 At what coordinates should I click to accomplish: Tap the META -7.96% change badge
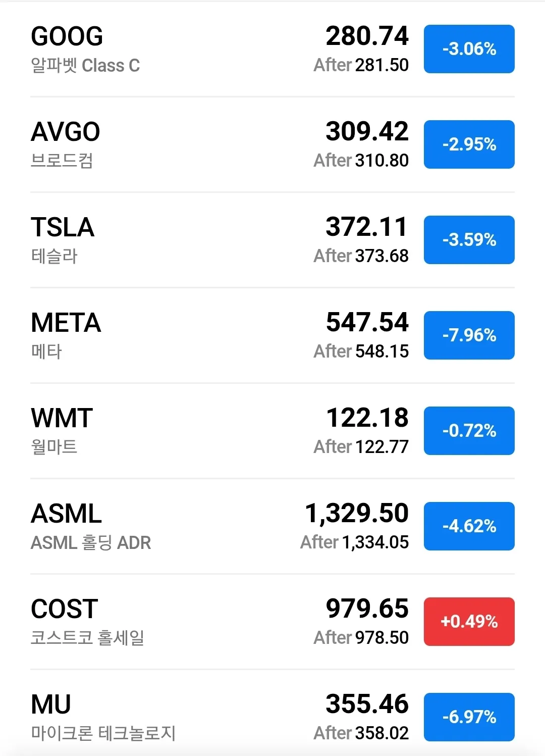click(x=469, y=335)
